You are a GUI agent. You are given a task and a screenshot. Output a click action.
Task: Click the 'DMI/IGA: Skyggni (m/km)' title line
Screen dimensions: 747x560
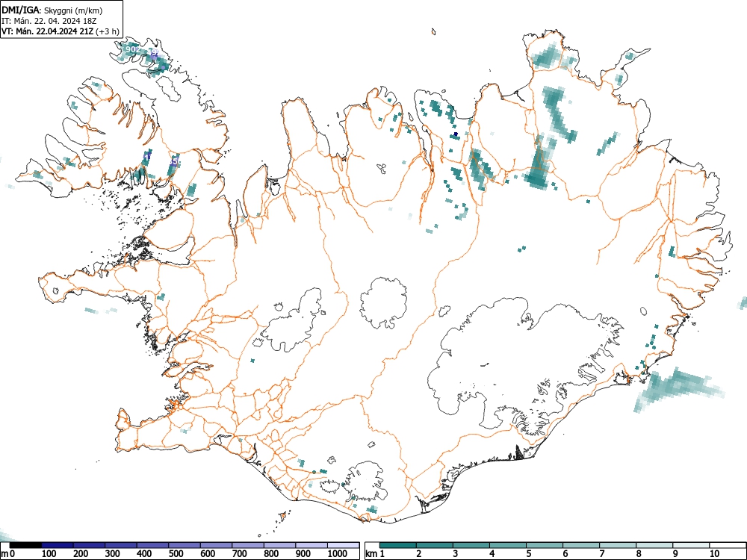coord(52,10)
